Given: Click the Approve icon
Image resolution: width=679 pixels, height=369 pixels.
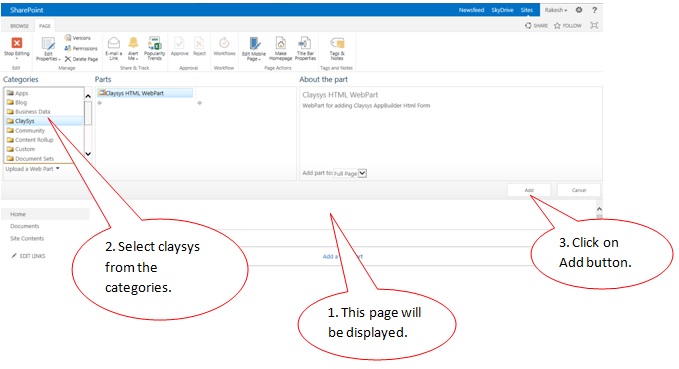Looking at the screenshot, I should (x=179, y=43).
